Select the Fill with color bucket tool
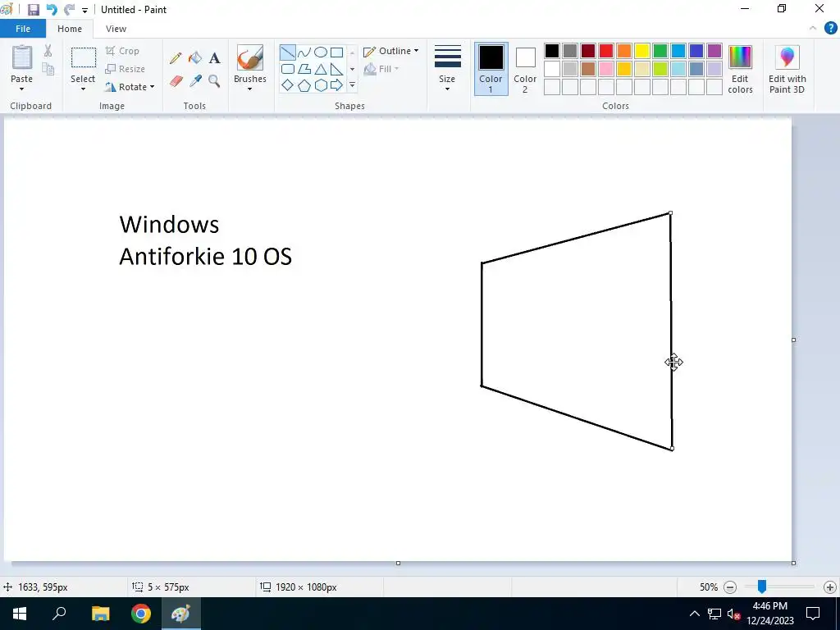The image size is (840, 630). click(195, 58)
